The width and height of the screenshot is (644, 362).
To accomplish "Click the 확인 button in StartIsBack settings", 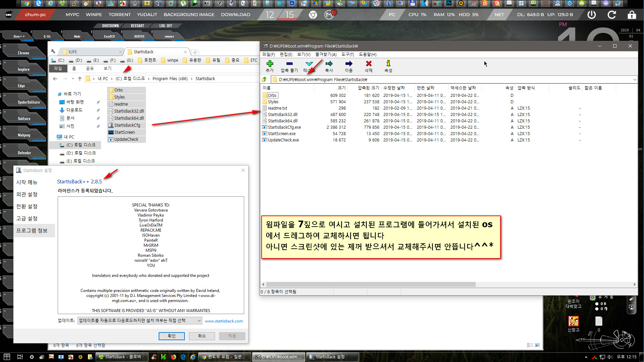I will tap(171, 336).
